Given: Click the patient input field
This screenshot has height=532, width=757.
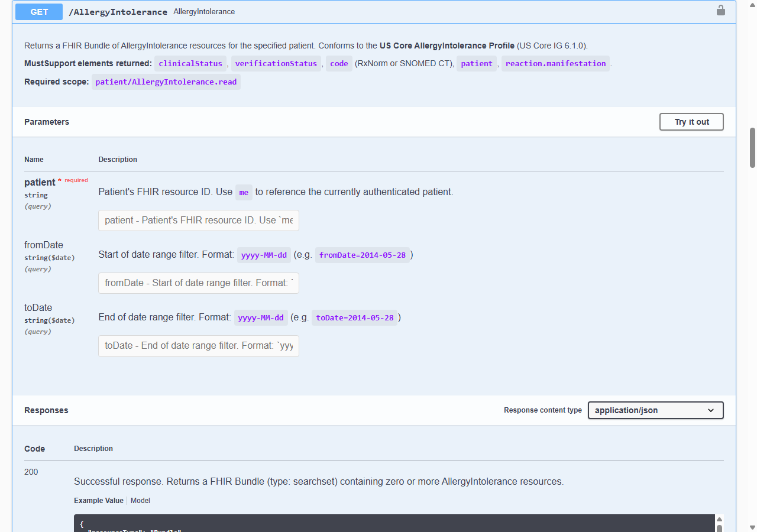Looking at the screenshot, I should [198, 220].
